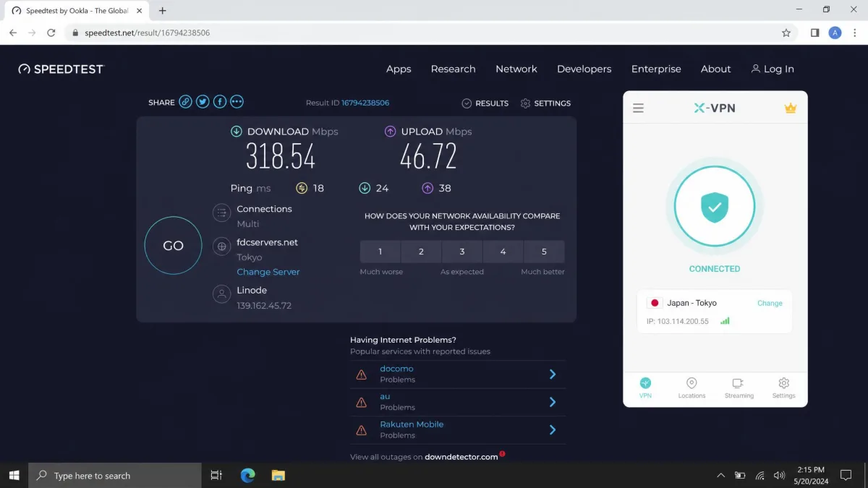Click the Japan flag icon

tap(655, 303)
